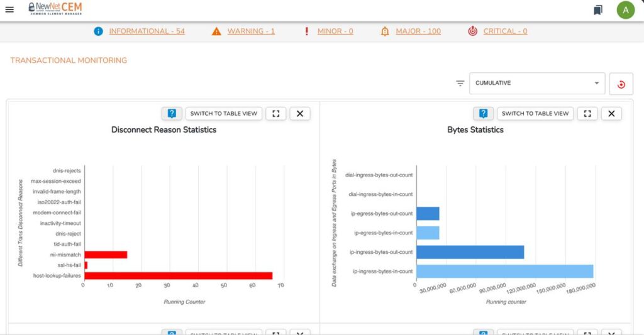Open the WARNING - 1 alarms link
The image size is (644, 335).
(251, 31)
